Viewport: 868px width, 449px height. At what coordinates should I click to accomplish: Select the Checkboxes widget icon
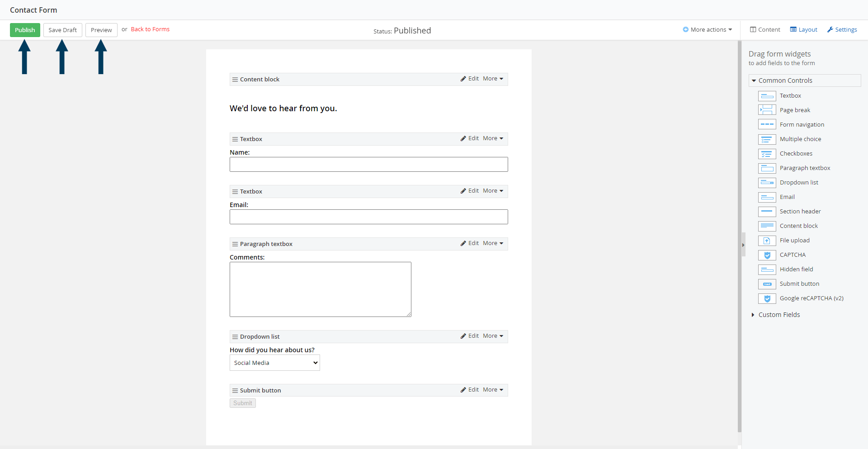click(767, 154)
